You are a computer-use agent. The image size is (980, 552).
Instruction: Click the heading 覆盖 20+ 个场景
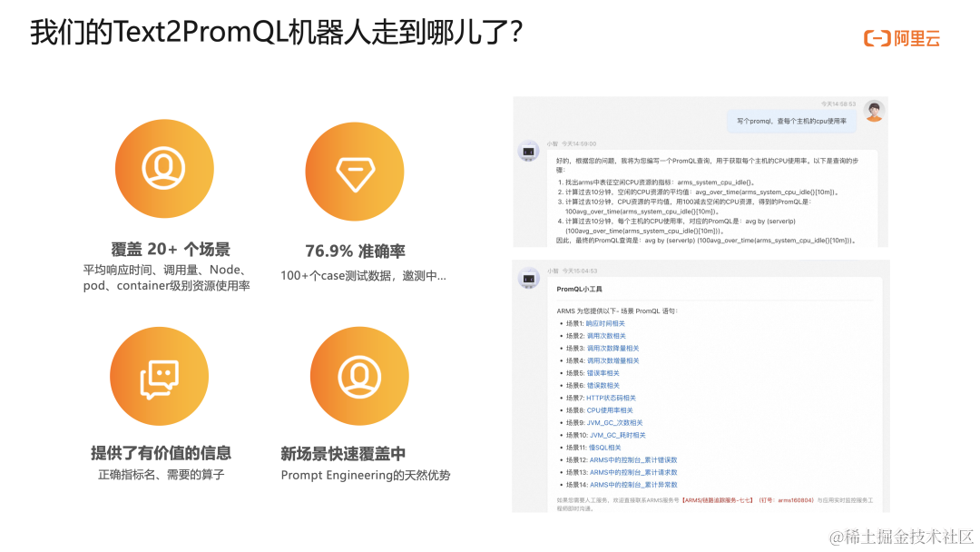171,250
